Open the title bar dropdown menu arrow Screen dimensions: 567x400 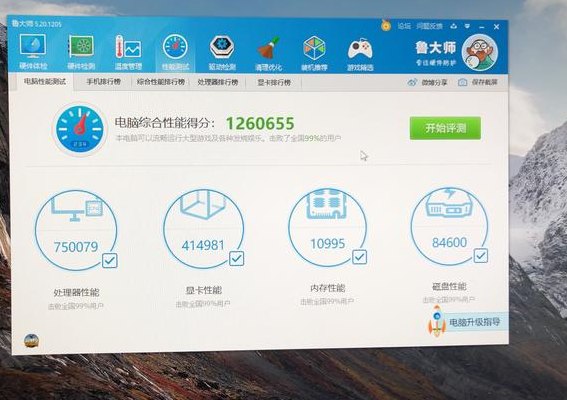[x=467, y=26]
